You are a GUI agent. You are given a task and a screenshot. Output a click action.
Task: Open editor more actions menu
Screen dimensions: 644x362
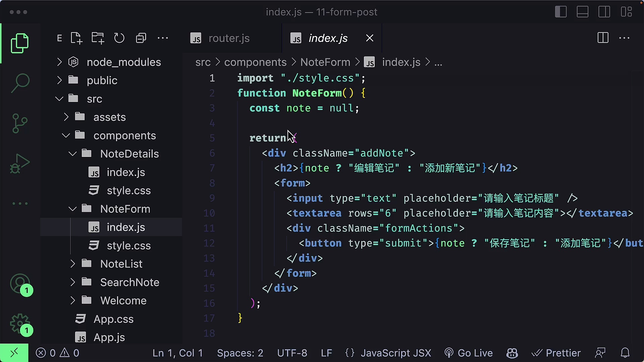(x=624, y=38)
